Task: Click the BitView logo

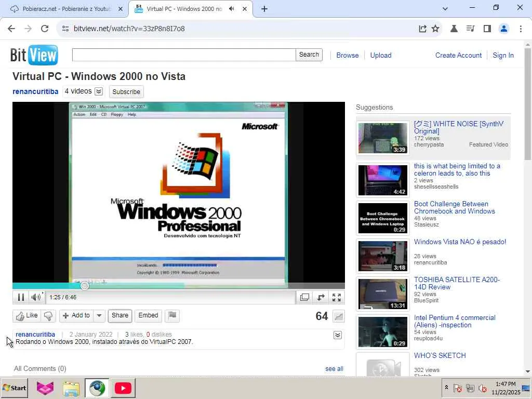Action: coord(34,55)
